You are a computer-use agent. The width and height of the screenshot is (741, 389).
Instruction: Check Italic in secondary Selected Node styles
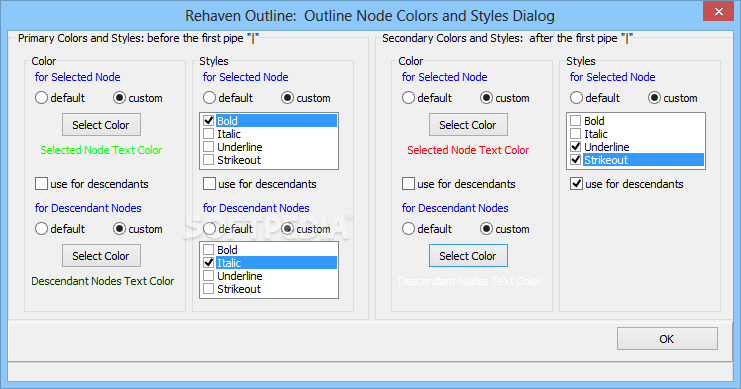(x=576, y=134)
